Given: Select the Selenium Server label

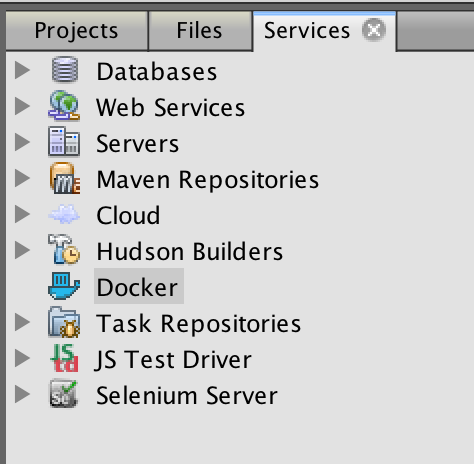Looking at the screenshot, I should pos(187,396).
